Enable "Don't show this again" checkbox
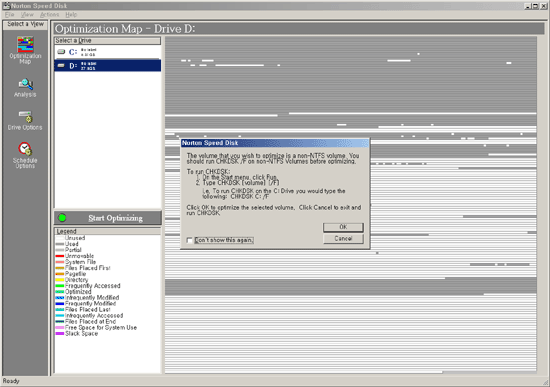The image size is (550, 387). (x=190, y=240)
